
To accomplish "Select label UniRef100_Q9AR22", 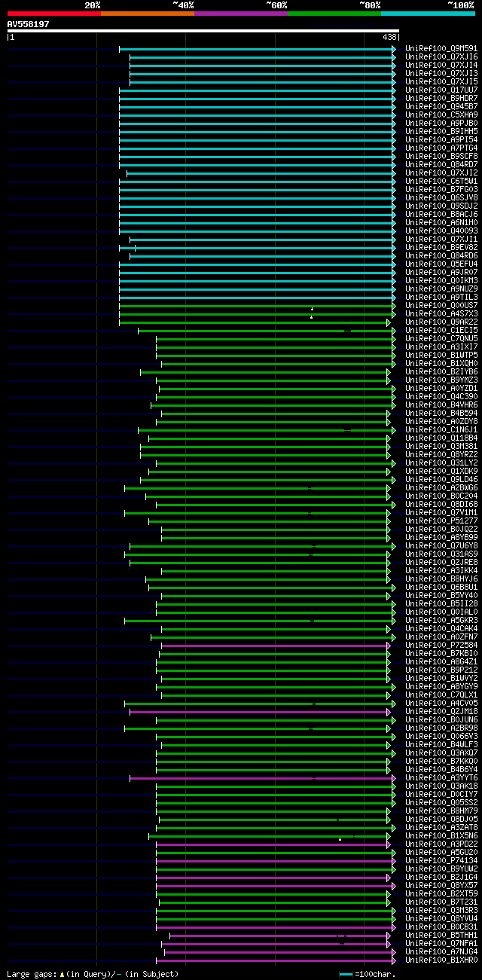I will [441, 322].
